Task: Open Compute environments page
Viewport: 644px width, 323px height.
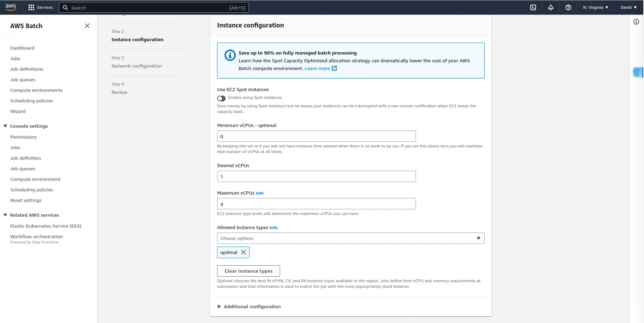Action: (x=37, y=90)
